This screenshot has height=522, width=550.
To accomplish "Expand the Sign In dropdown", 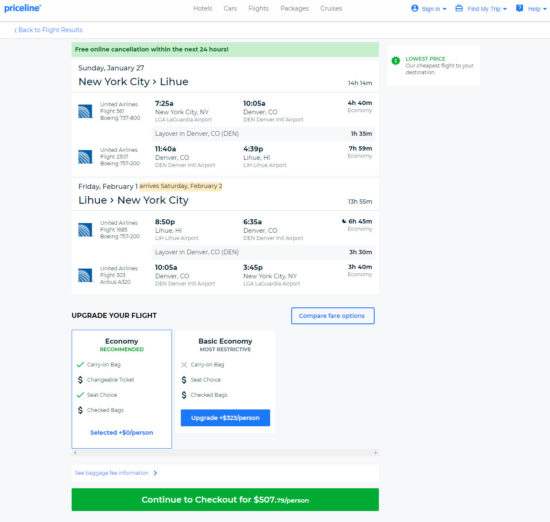I will 434,9.
